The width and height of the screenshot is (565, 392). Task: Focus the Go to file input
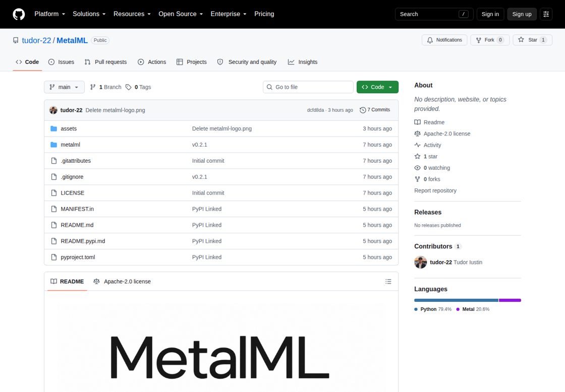pos(308,87)
